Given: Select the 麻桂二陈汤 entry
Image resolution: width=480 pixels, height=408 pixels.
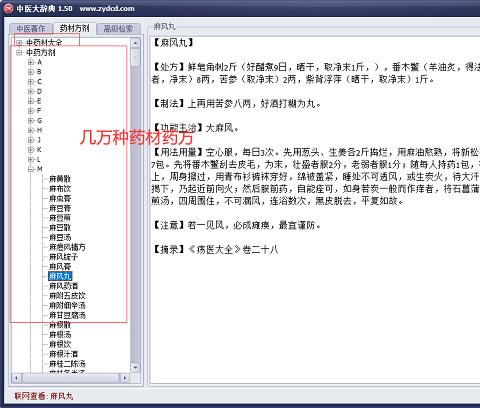Looking at the screenshot, I should click(67, 364).
